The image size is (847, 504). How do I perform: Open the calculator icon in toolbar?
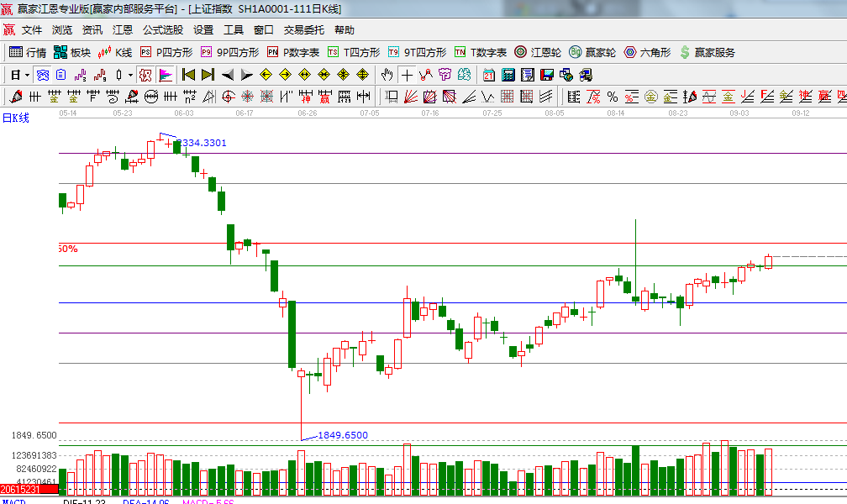(x=508, y=75)
